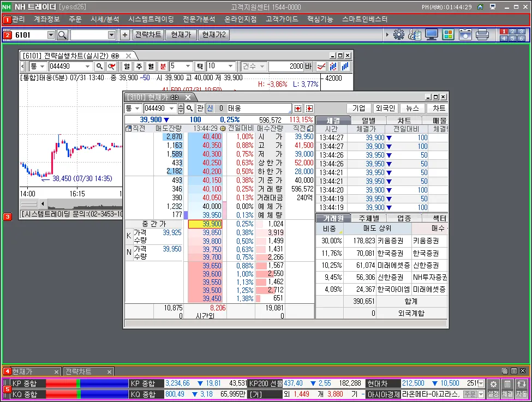
Task: Open the empty combo box dropdown in main toolbar
Action: 112,35
